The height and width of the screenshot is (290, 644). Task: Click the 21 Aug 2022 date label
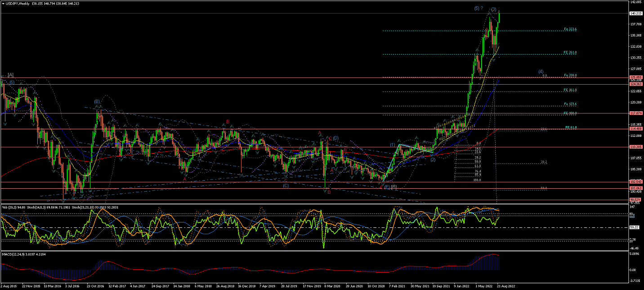point(506,285)
